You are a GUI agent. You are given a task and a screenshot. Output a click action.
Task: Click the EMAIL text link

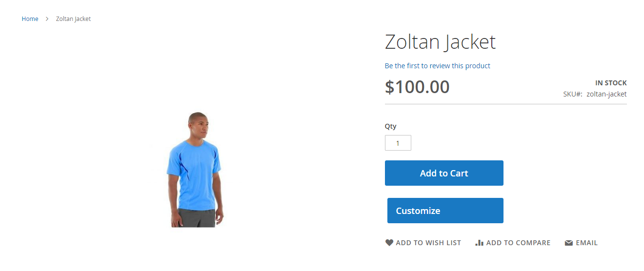586,243
